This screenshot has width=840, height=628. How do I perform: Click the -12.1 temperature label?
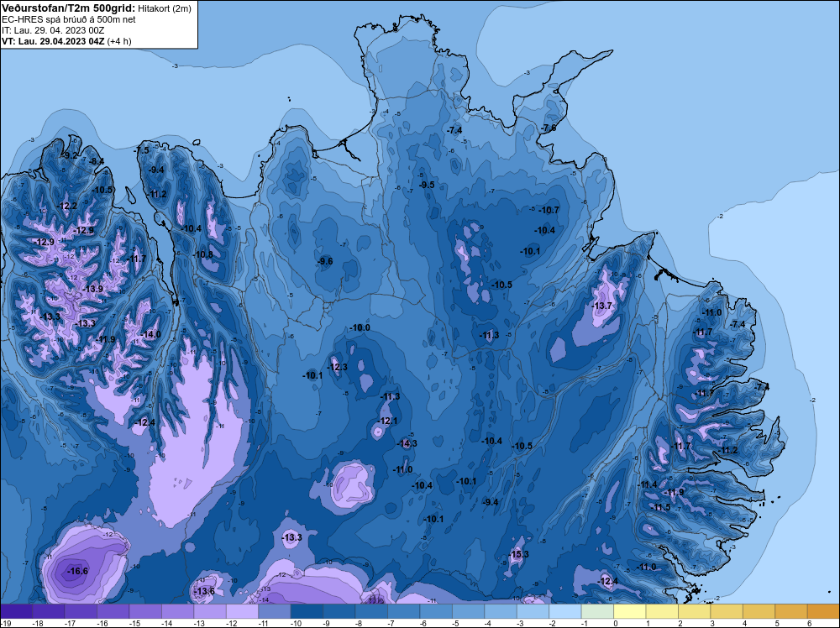[386, 421]
